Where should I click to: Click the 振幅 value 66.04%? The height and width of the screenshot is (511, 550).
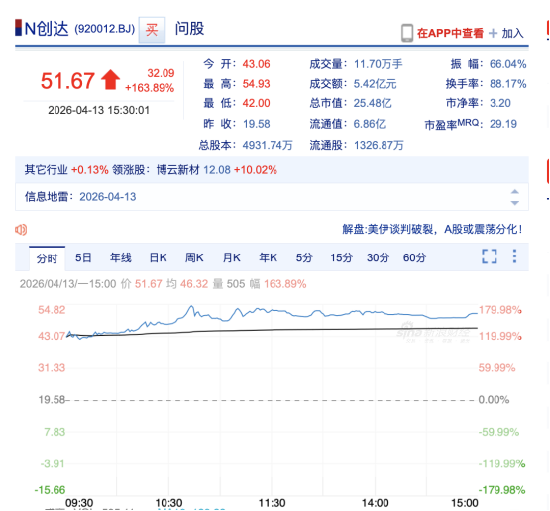(508, 64)
